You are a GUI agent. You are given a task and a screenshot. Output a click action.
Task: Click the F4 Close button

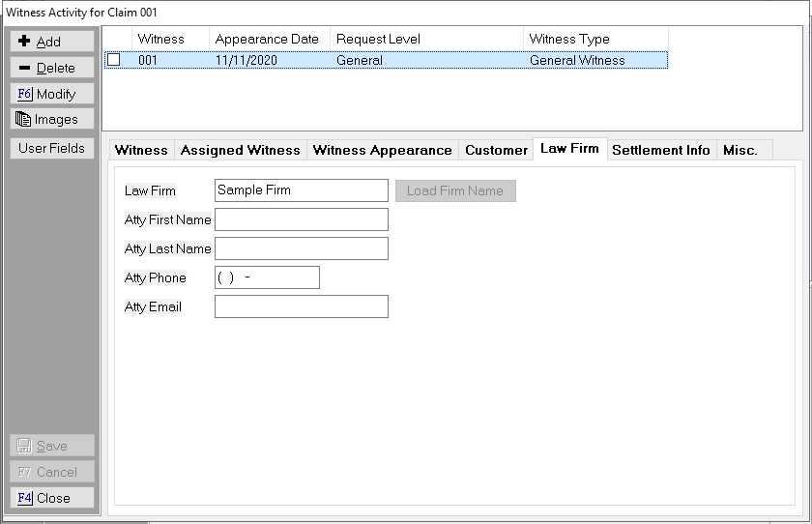[x=52, y=498]
